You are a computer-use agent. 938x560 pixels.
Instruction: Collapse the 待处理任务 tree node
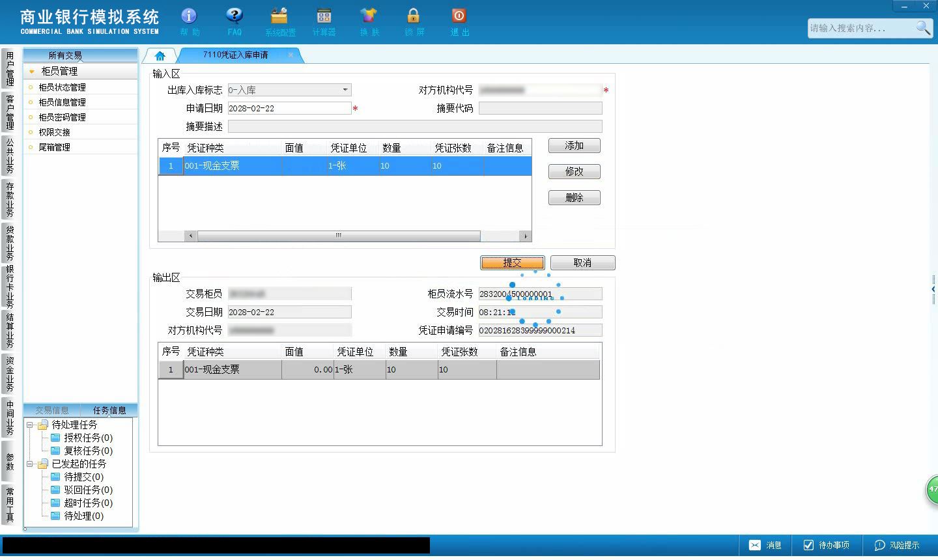click(30, 425)
